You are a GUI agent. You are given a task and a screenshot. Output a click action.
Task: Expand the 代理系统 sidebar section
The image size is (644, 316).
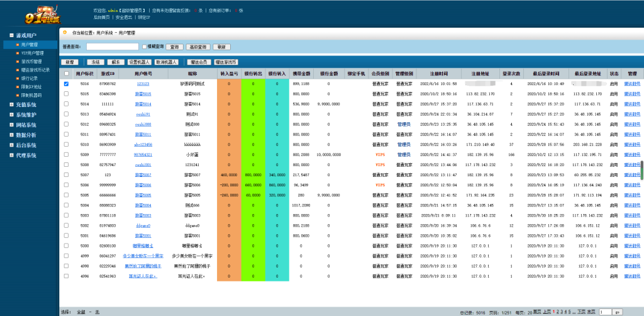point(11,155)
